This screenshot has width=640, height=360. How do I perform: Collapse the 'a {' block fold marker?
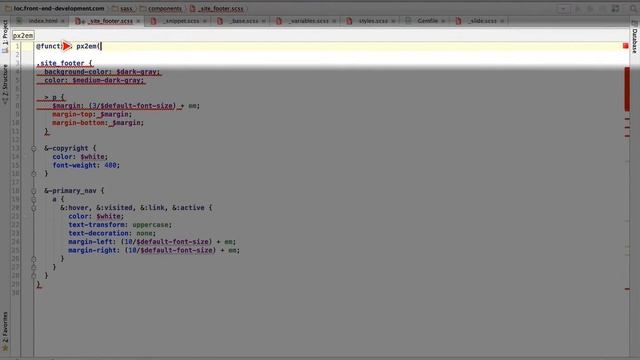pyautogui.click(x=34, y=200)
